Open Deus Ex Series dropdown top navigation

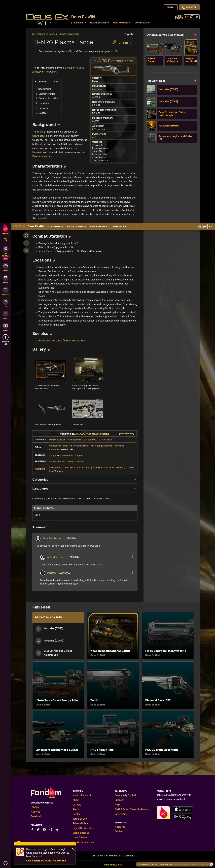(99, 23)
